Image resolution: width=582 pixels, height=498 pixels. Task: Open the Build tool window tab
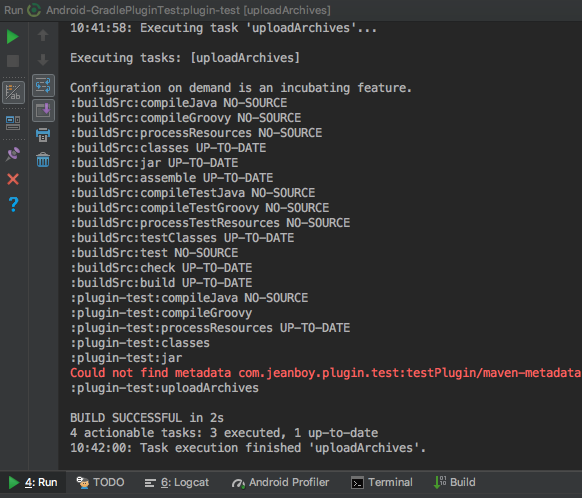(455, 482)
